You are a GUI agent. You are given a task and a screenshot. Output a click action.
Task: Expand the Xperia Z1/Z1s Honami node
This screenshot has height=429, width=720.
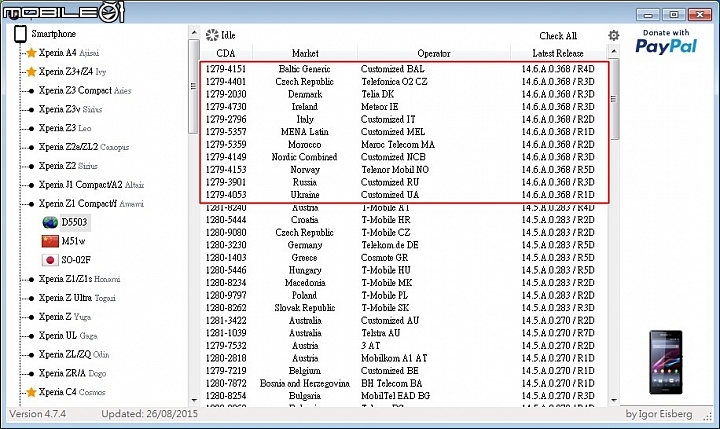tap(31, 279)
